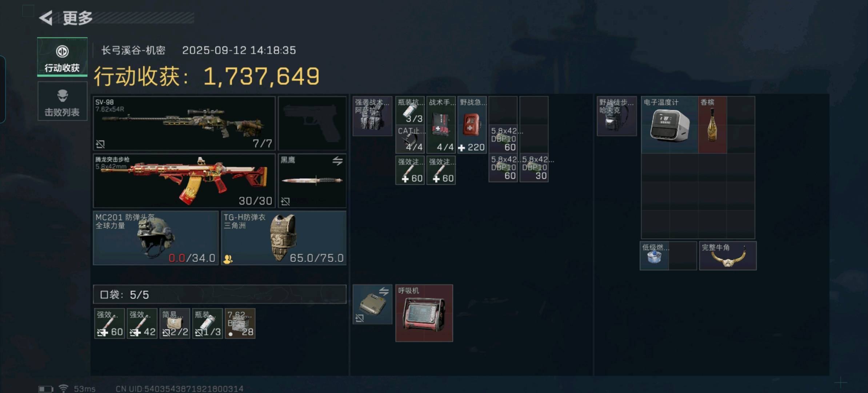Select the 7.62 ammo stack of 28
This screenshot has height=393, width=868.
pos(240,323)
